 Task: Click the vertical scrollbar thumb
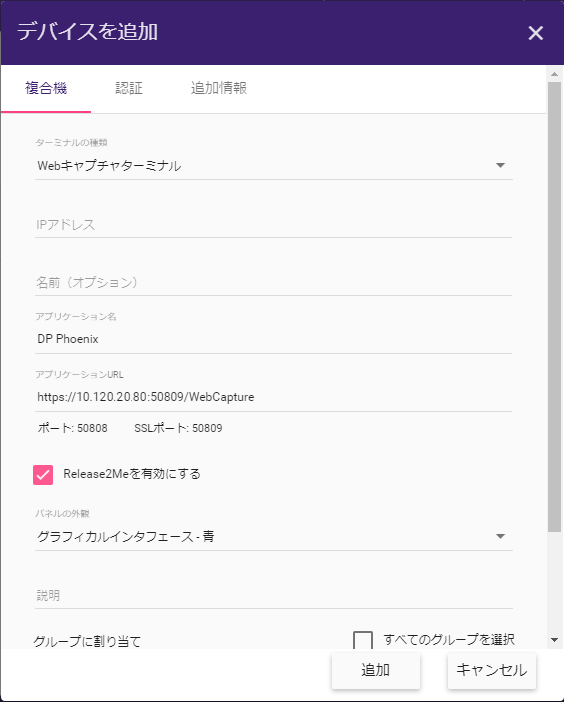[x=554, y=307]
